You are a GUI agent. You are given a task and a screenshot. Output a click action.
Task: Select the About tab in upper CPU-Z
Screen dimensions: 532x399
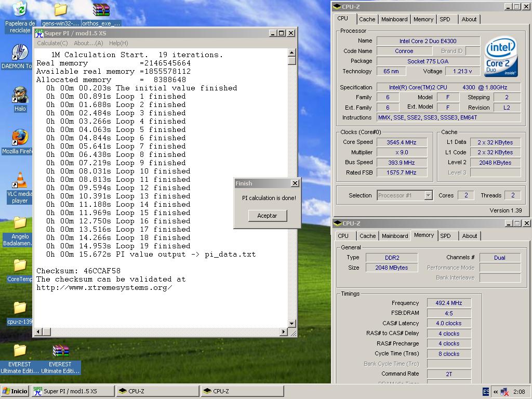click(469, 19)
